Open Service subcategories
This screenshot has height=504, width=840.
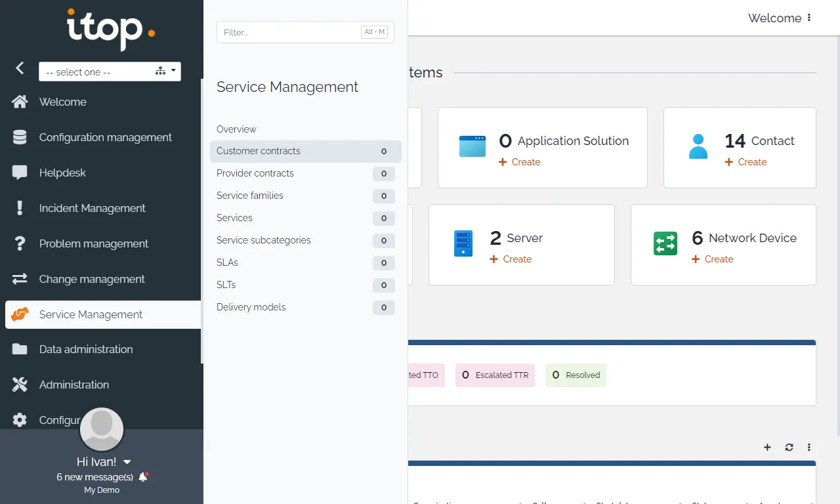pyautogui.click(x=306, y=240)
